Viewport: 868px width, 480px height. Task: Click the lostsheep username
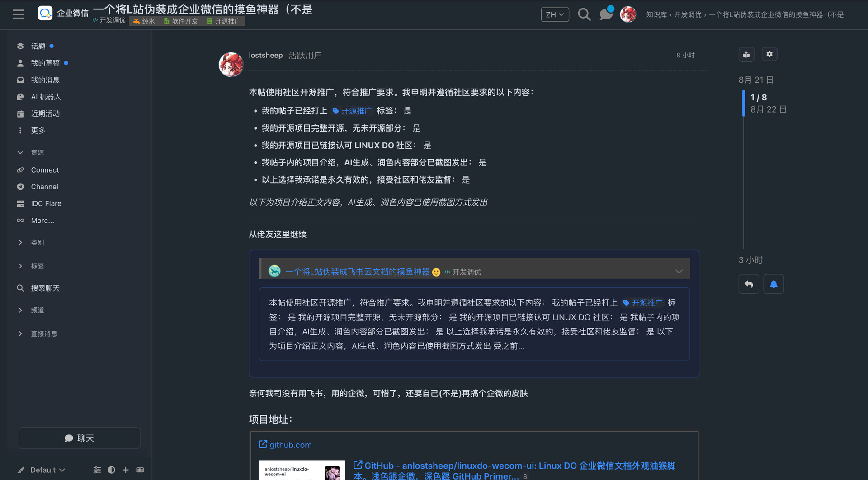pyautogui.click(x=266, y=55)
